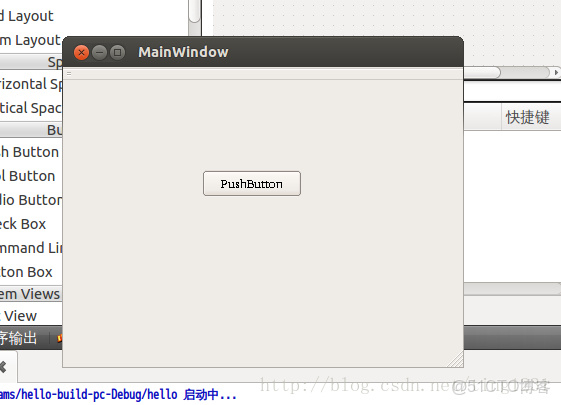Click the design canvas horizontal scrollbar
This screenshot has height=405, width=561.
506,73
